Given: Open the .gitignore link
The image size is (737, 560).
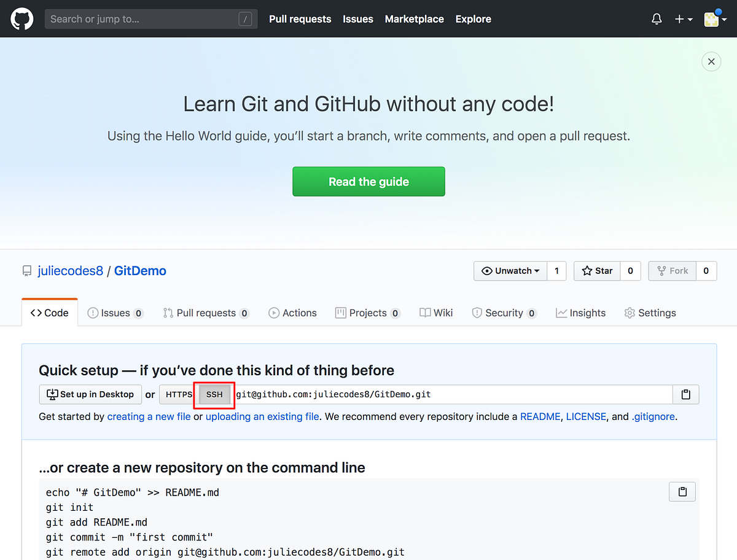Looking at the screenshot, I should (x=653, y=416).
